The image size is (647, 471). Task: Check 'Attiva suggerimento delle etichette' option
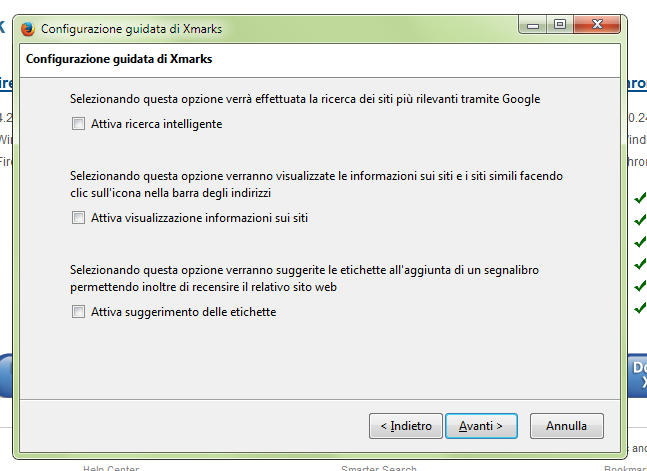click(78, 312)
